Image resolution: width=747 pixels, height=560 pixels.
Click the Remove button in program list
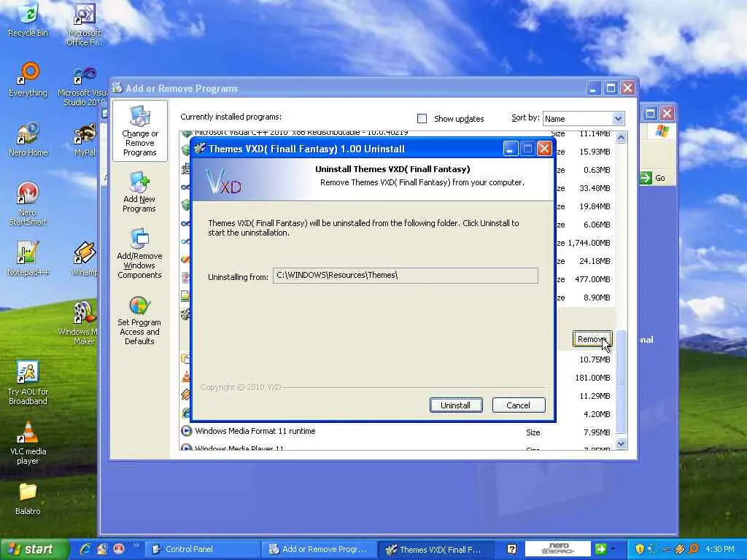pos(592,339)
